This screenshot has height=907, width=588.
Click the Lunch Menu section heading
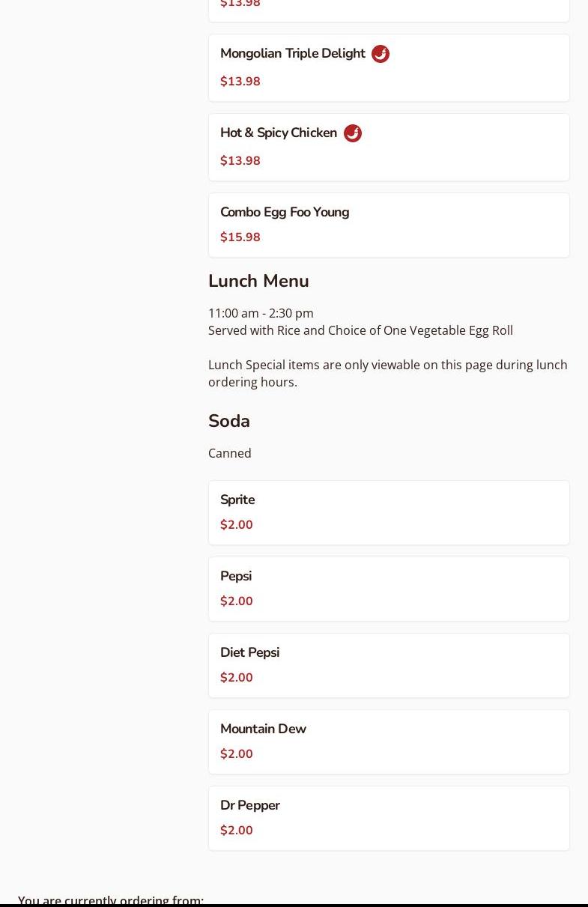click(x=258, y=281)
